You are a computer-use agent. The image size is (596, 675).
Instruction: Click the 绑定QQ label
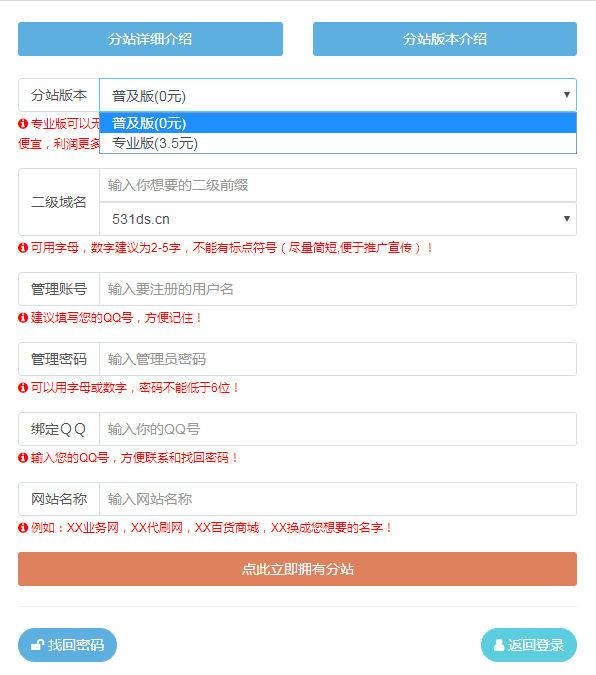59,429
